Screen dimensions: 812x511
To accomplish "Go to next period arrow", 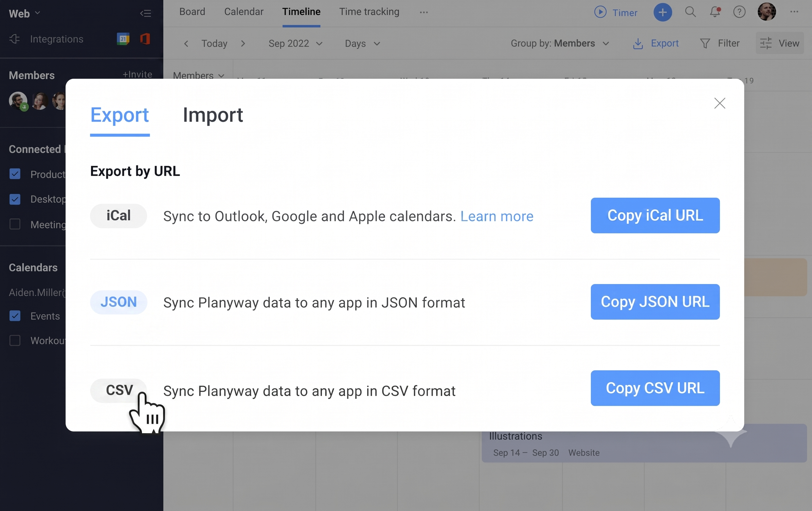I will click(243, 43).
